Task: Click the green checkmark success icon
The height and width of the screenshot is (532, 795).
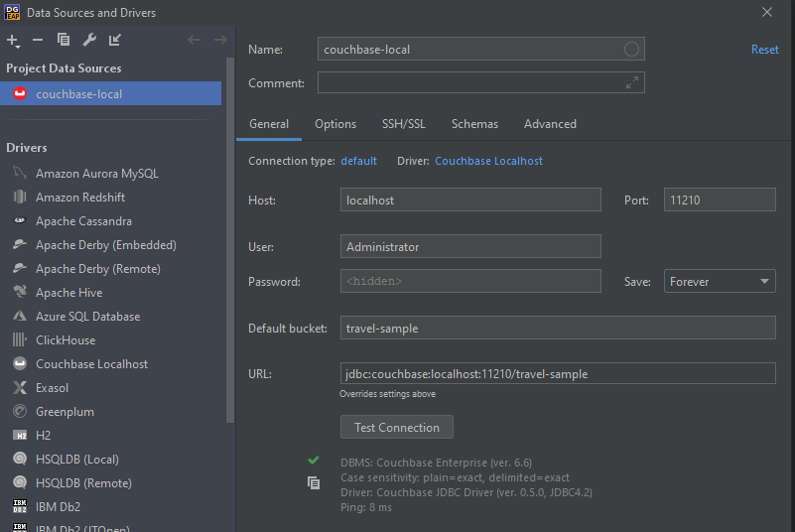Action: [x=314, y=460]
